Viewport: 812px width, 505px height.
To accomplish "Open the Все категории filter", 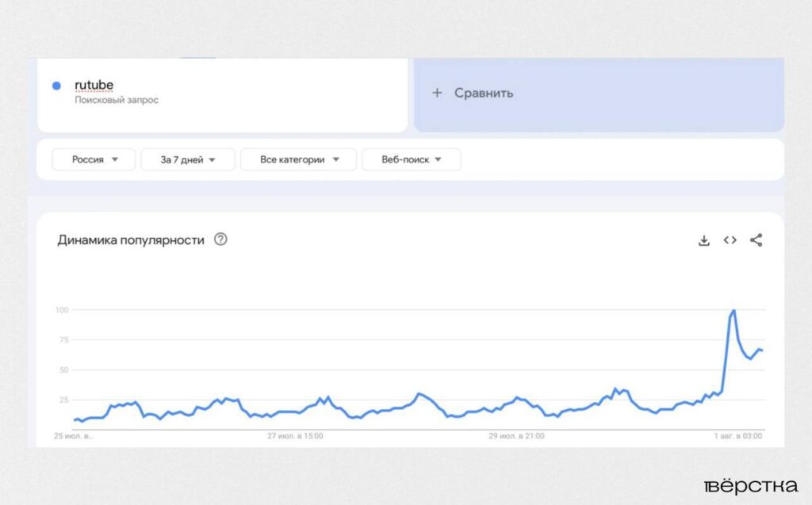I will (299, 159).
